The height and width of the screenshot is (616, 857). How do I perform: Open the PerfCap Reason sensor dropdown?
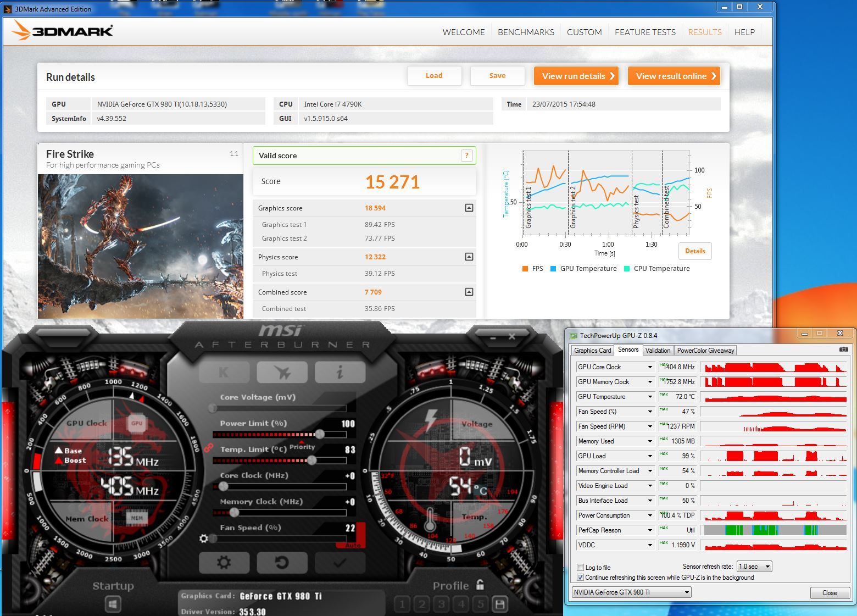[x=650, y=530]
